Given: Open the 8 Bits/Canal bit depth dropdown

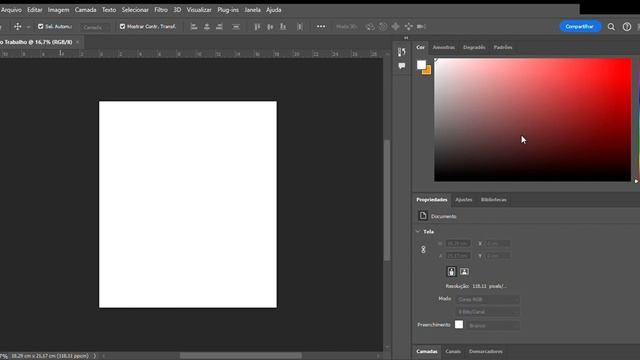Looking at the screenshot, I should [488, 311].
